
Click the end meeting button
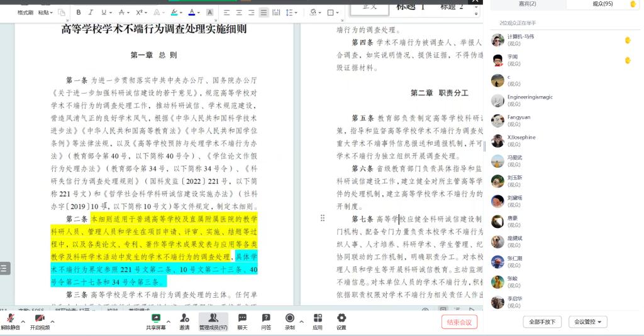[x=459, y=322]
